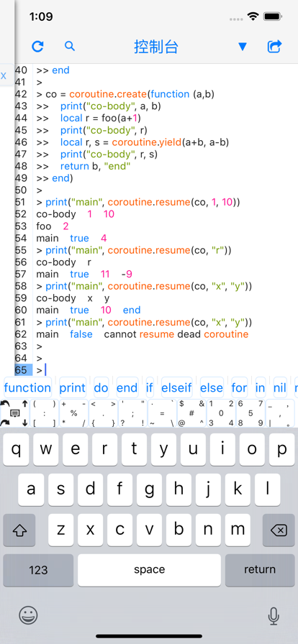This screenshot has height=644, width=298.
Task: Tap the 1:09 clock in the status bar
Action: [41, 17]
